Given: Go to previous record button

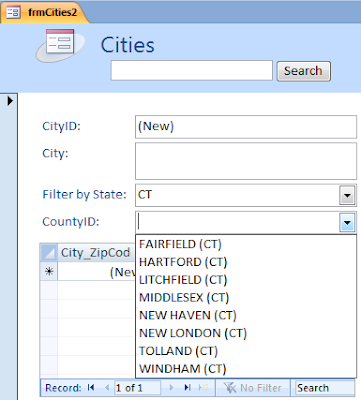Looking at the screenshot, I should 107,388.
